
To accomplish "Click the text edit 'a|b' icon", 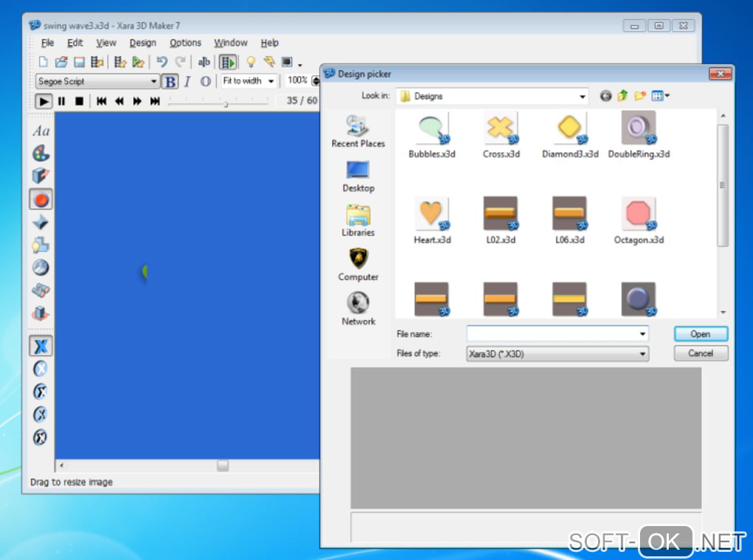I will [204, 62].
